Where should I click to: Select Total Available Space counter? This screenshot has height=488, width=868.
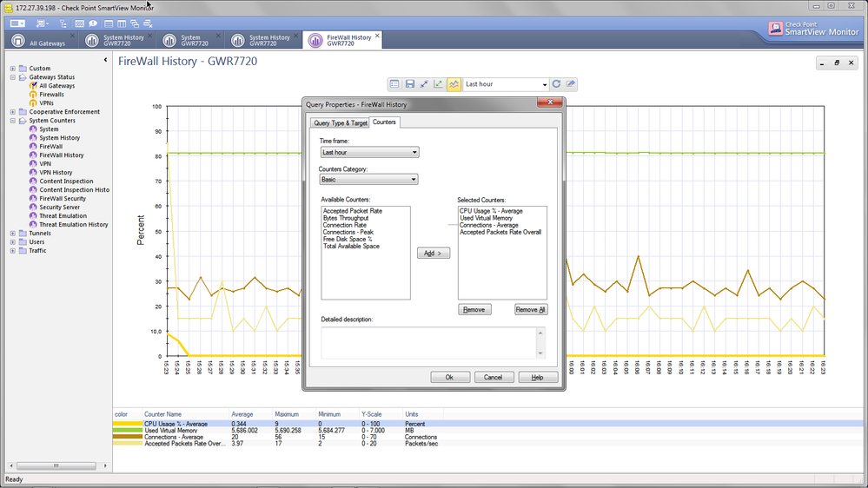pyautogui.click(x=351, y=247)
